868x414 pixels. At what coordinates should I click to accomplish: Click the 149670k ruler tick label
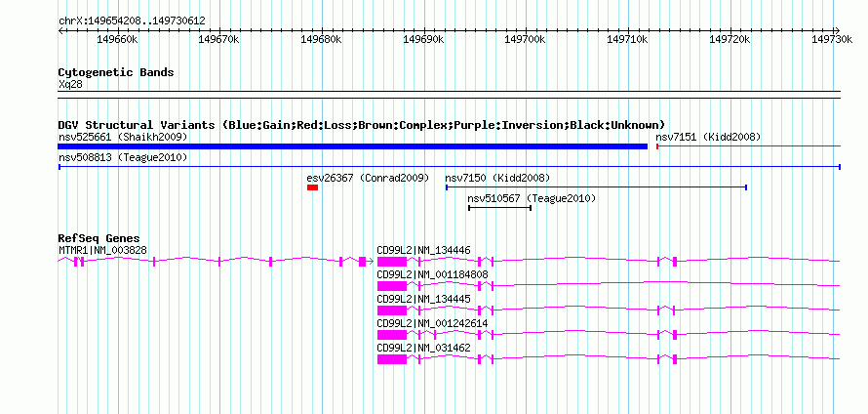pos(219,39)
